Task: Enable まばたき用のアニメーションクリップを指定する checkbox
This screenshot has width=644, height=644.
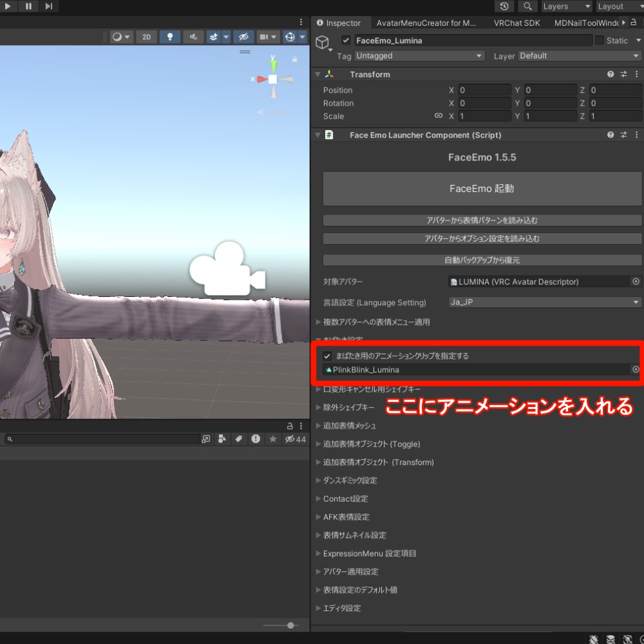Action: click(x=327, y=355)
